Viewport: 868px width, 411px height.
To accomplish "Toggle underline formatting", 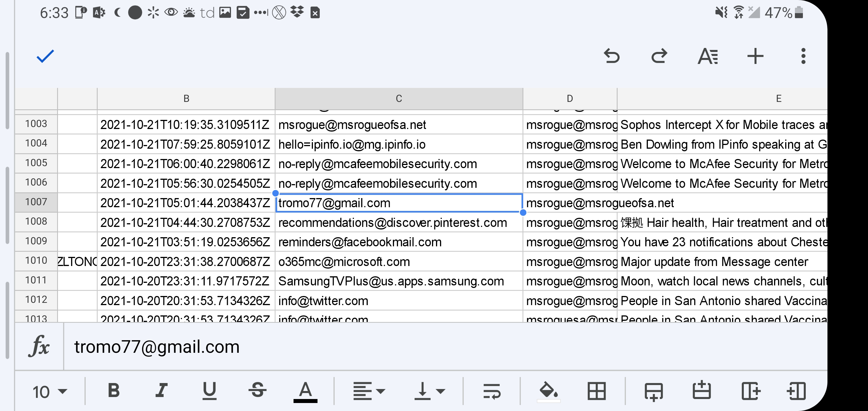I will tap(209, 391).
